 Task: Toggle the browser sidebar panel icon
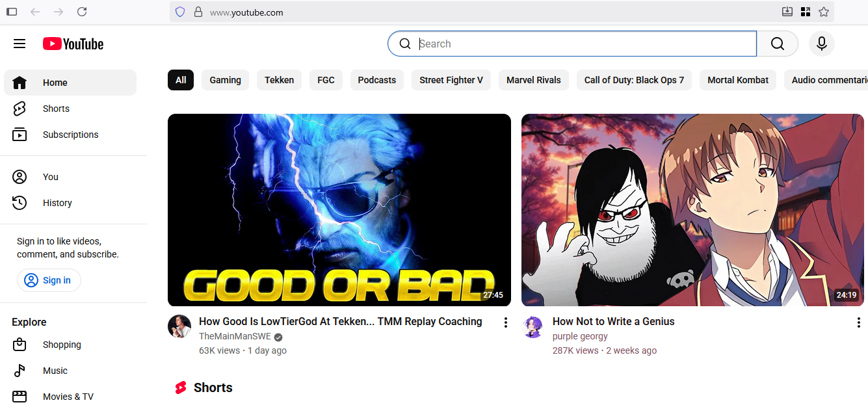pyautogui.click(x=12, y=12)
